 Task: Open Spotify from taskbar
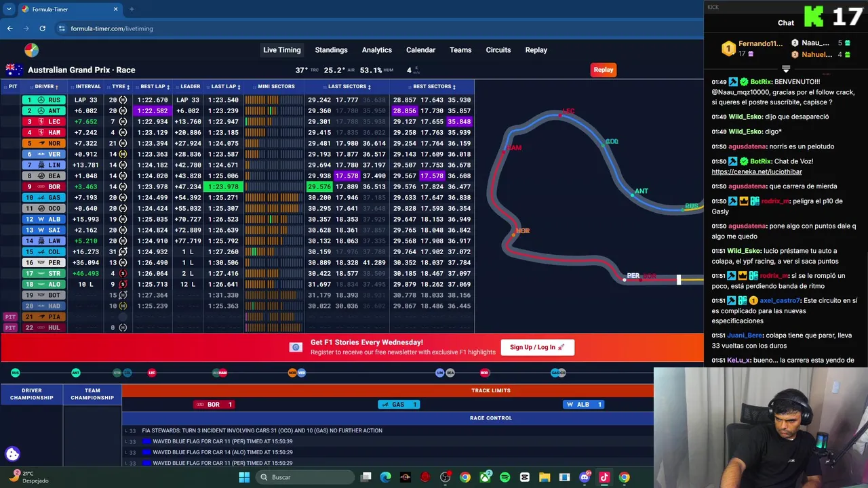[x=505, y=477]
